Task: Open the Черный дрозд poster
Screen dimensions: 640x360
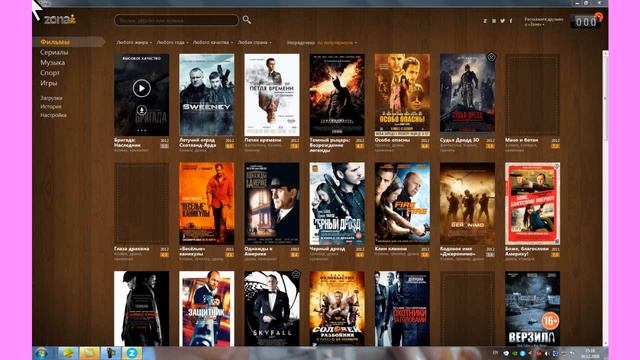Action: point(337,203)
